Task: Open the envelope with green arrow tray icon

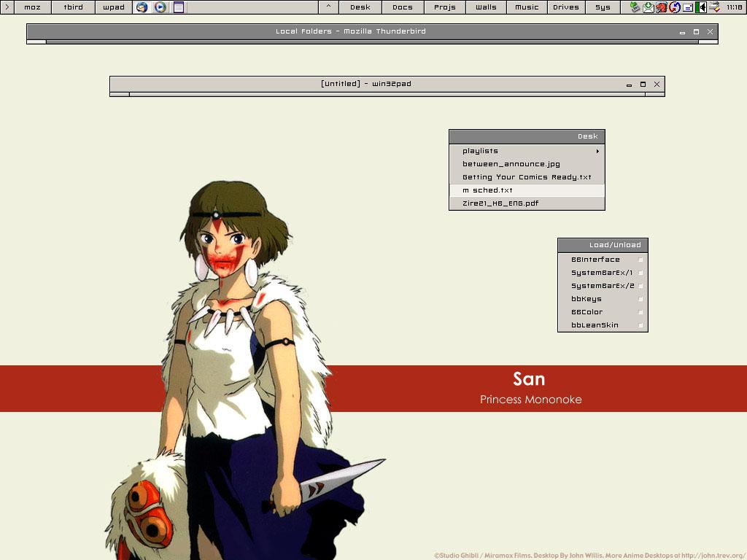Action: tap(648, 7)
